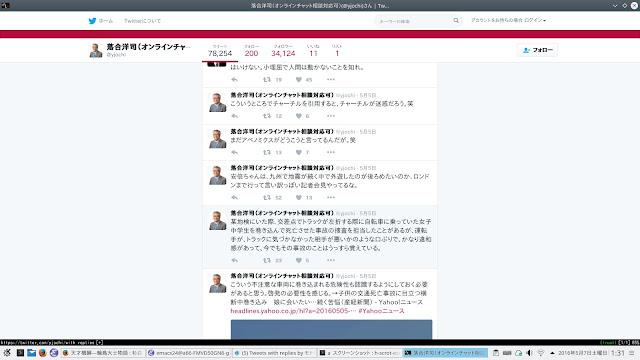Viewport: 640px width, 360px height.
Task: Open the image preview under Yahoo news tweet
Action: (x=331, y=329)
